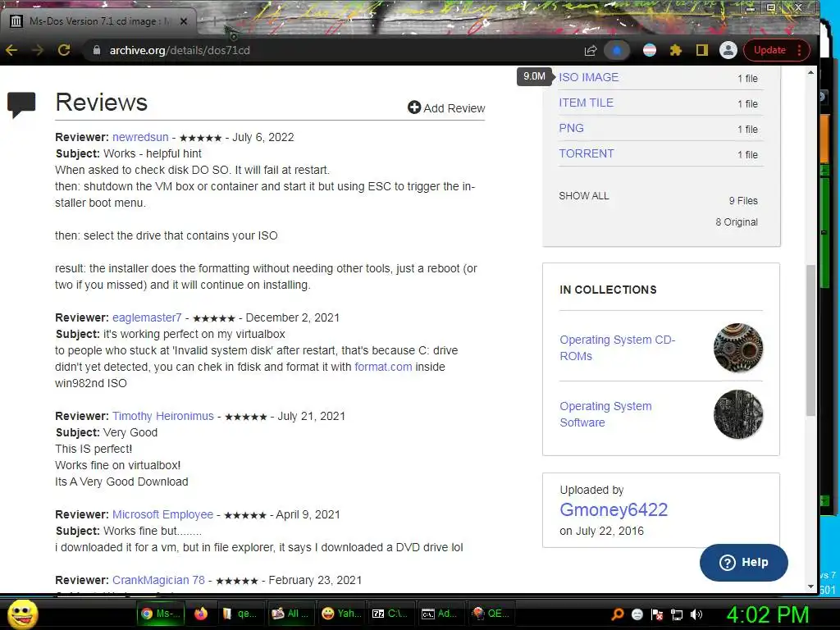This screenshot has height=630, width=840.
Task: Close the Ms-Dos Version 7.1 cd image tab
Action: [184, 21]
